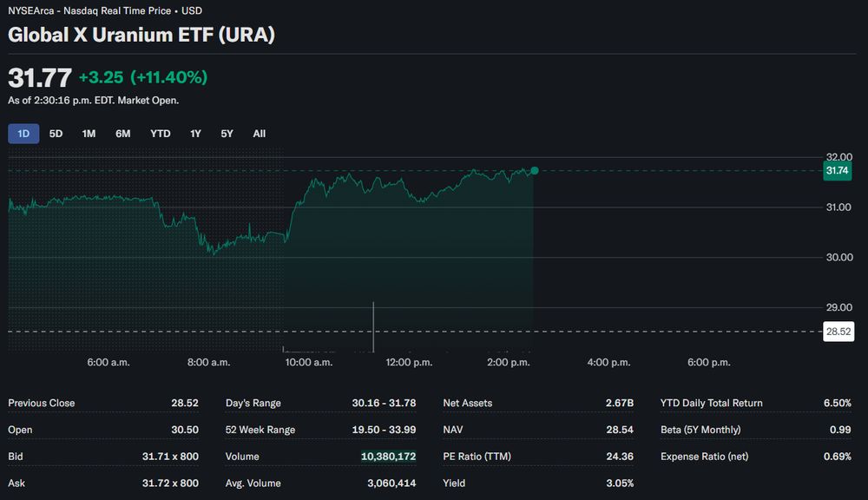868x500 pixels.
Task: Show the All time chart range
Action: tap(259, 134)
